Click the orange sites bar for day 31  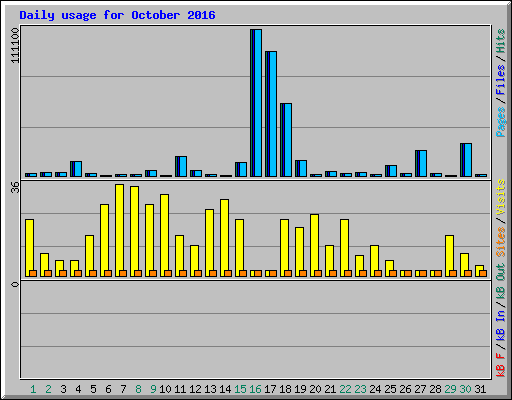coord(483,273)
